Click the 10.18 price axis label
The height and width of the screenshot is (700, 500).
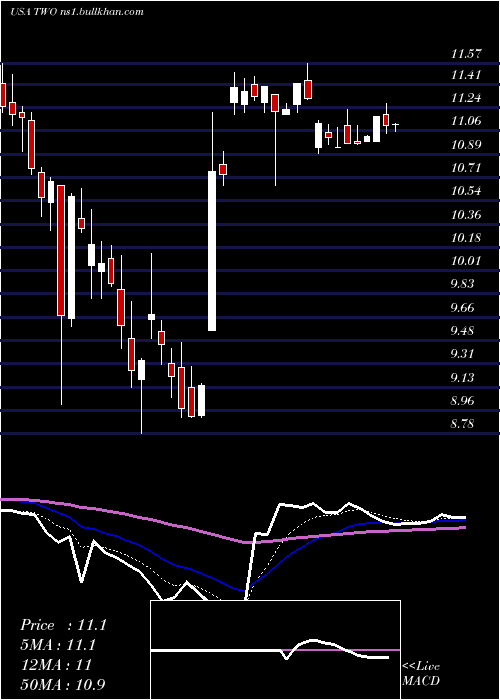click(x=466, y=238)
